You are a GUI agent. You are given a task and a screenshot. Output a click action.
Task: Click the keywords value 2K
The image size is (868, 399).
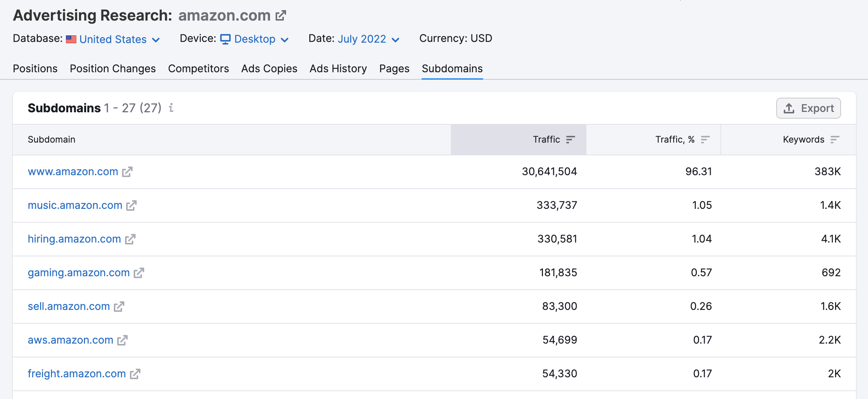(834, 374)
